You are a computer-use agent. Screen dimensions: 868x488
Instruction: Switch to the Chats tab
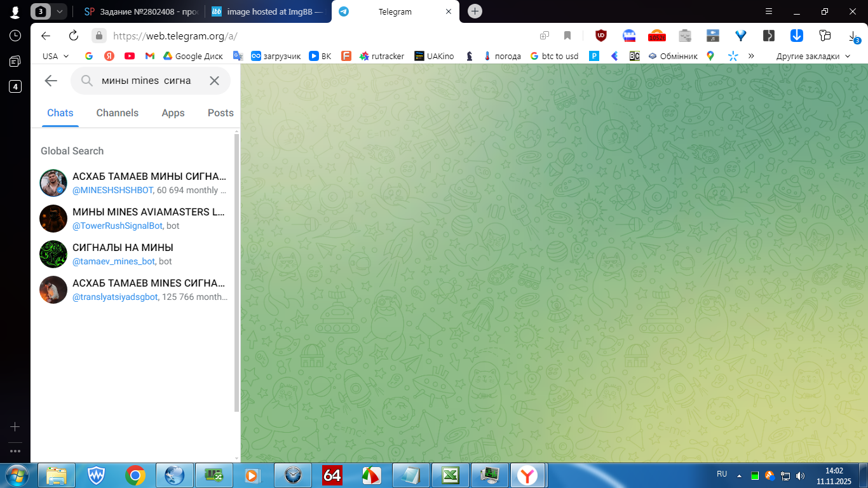(x=60, y=113)
